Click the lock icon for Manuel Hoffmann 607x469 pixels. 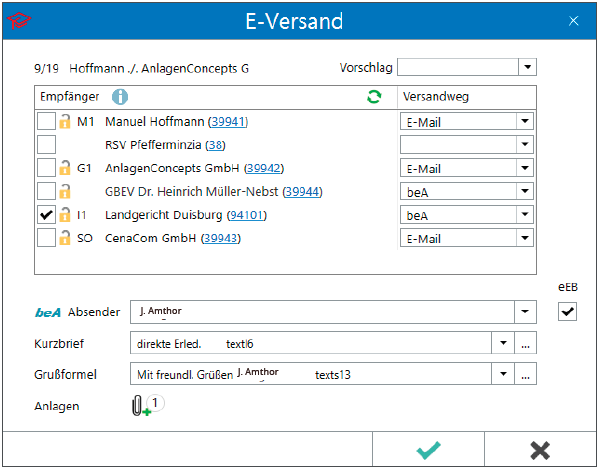(x=65, y=122)
